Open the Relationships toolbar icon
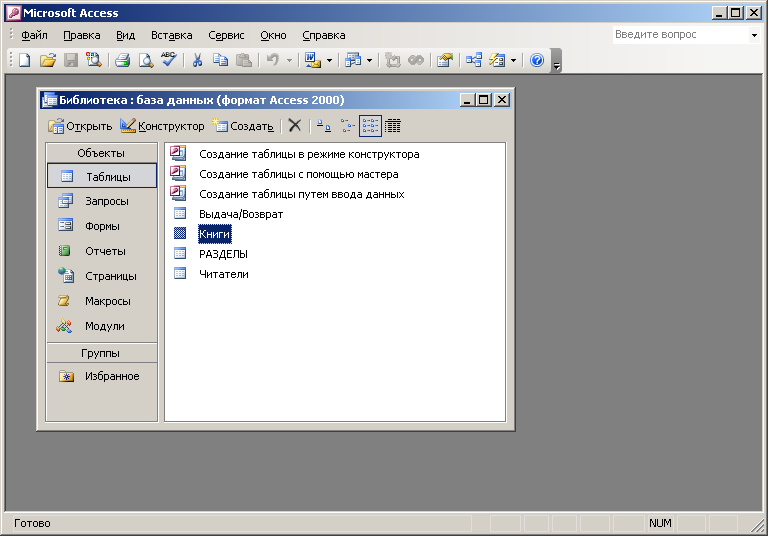This screenshot has height=536, width=768. click(x=474, y=60)
